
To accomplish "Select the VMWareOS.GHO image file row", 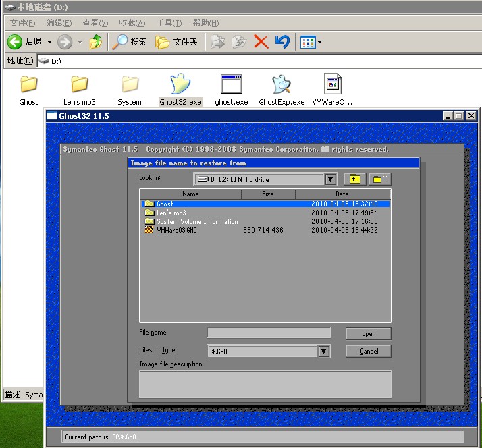I will pyautogui.click(x=265, y=230).
